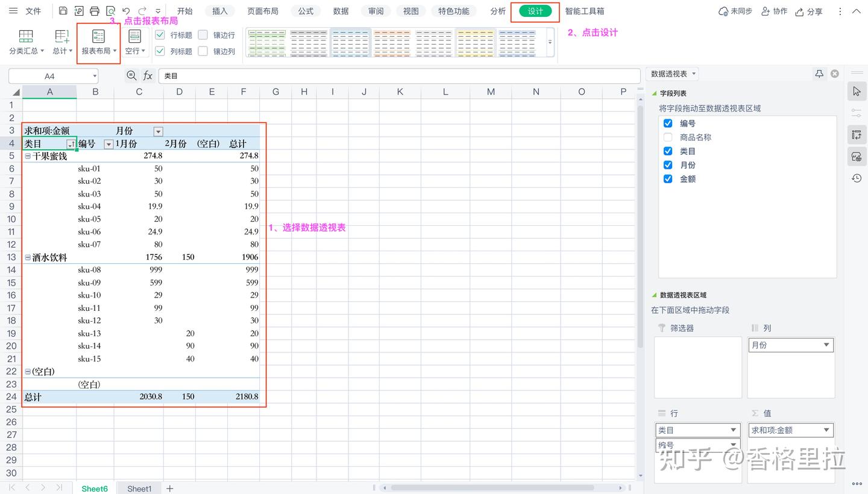Image resolution: width=868 pixels, height=494 pixels.
Task: Collapse the 酒水饮料 group
Action: tap(28, 257)
